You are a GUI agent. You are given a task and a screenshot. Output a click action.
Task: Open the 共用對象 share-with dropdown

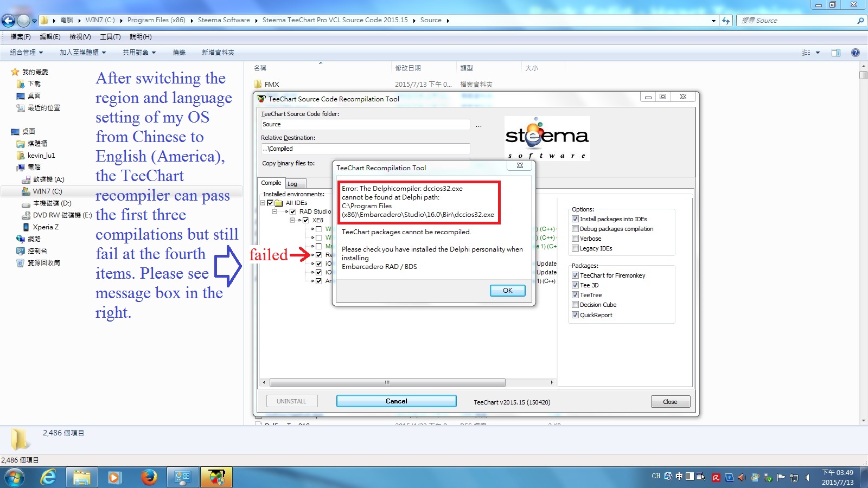(139, 53)
